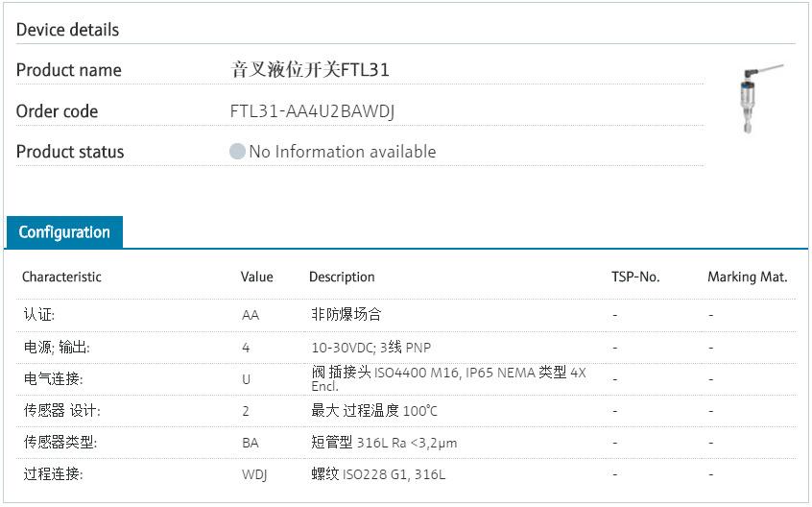This screenshot has width=812, height=507.
Task: Open the Configuration tab
Action: (64, 232)
